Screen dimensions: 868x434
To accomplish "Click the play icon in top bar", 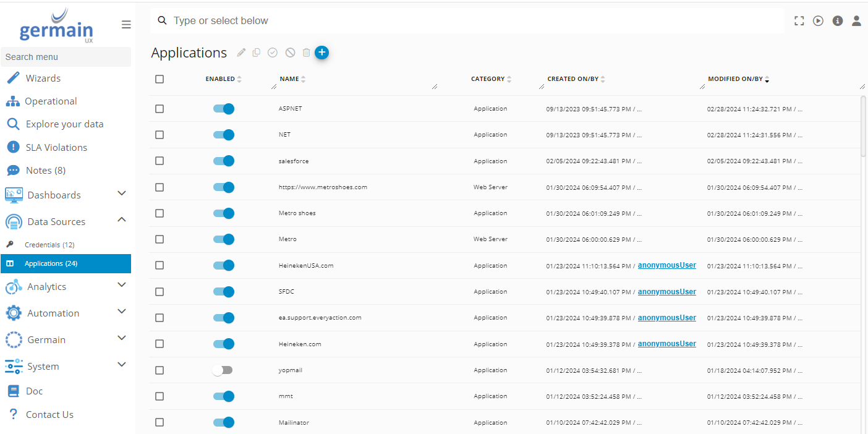I will click(818, 21).
